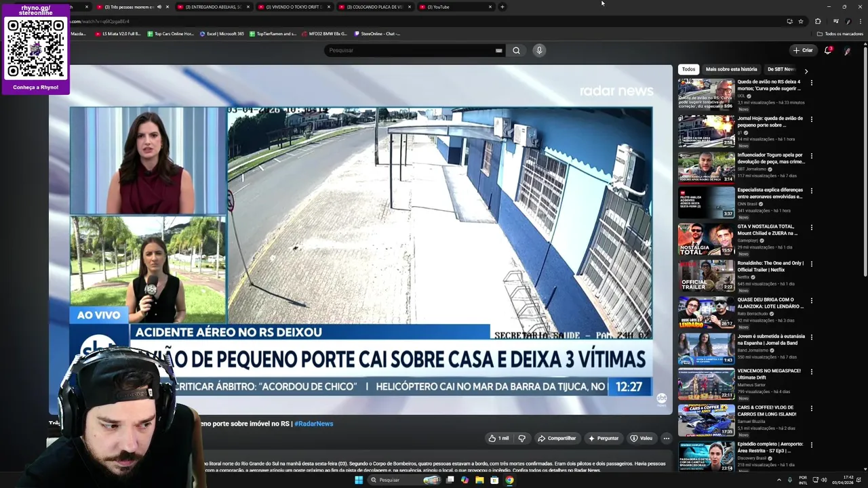Switch to VIVENDO O TOKYO DRIFT tab
The height and width of the screenshot is (488, 868).
(294, 7)
